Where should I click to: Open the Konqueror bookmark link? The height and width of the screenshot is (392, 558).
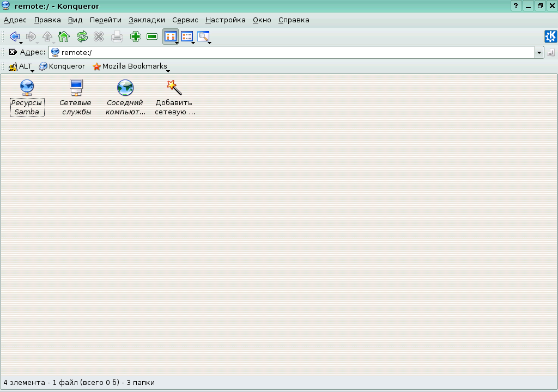[x=62, y=66]
